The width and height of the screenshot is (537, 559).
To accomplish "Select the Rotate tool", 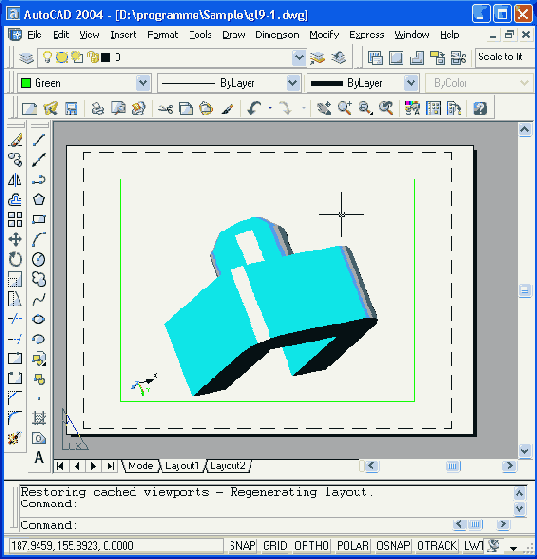I will (x=15, y=260).
